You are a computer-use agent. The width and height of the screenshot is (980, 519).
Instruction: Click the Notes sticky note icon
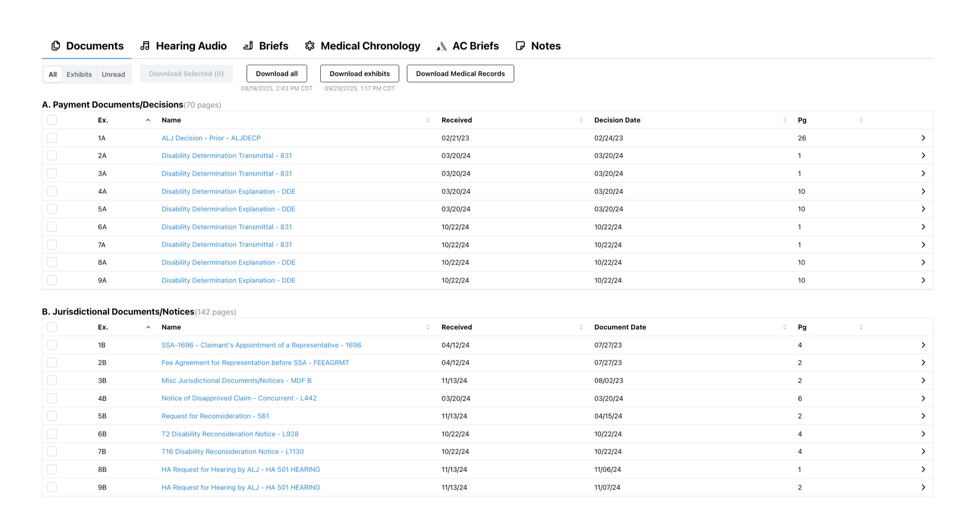click(x=520, y=46)
